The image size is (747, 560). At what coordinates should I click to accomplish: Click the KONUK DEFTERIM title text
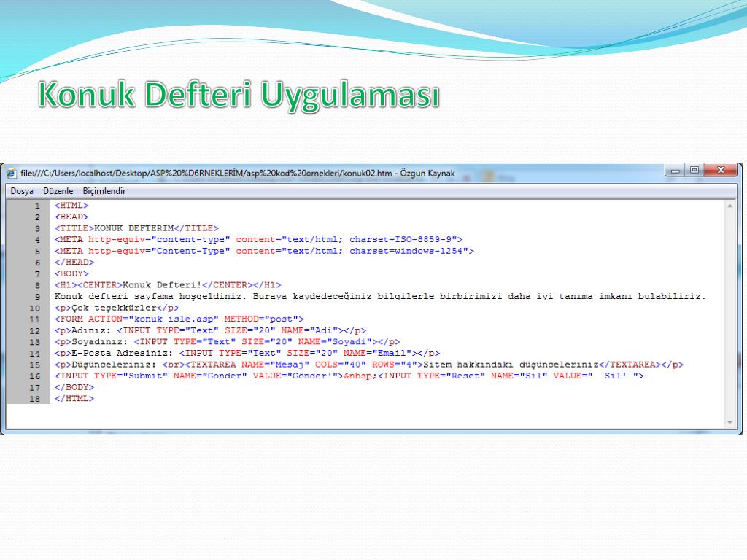pos(134,228)
